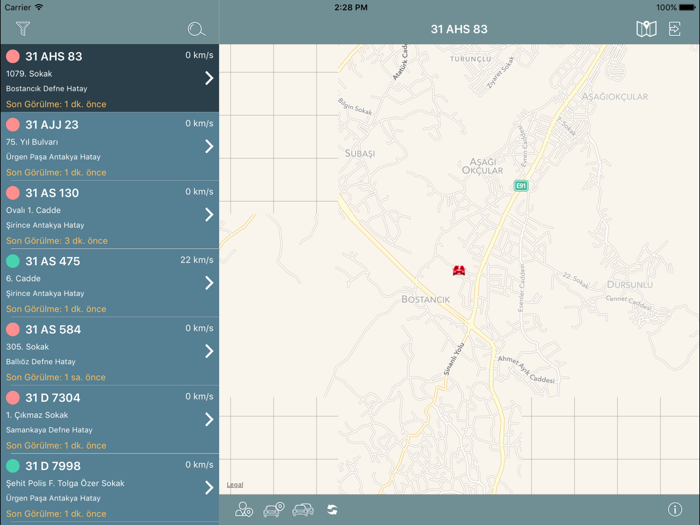Tap Bostancık label on map
The width and height of the screenshot is (700, 525).
(425, 300)
